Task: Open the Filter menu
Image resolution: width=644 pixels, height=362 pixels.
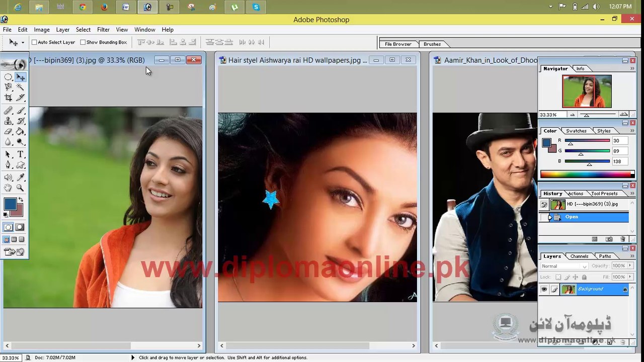Action: click(x=103, y=30)
